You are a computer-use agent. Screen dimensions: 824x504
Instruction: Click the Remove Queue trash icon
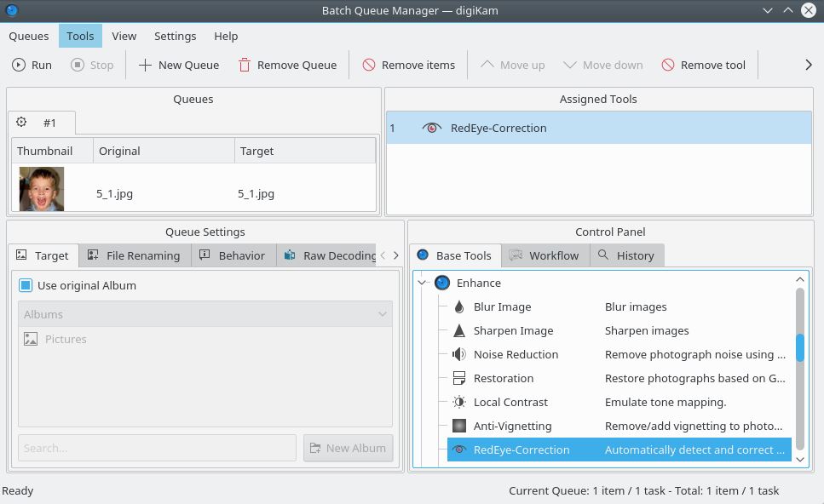tap(245, 65)
